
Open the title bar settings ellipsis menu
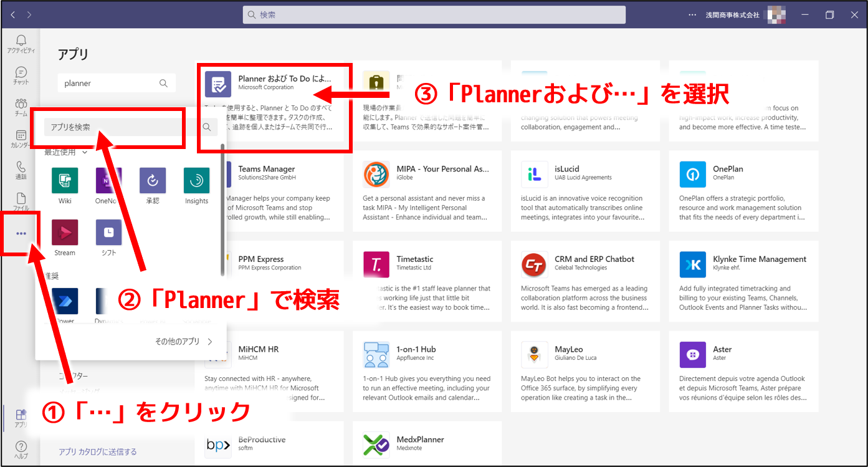click(692, 15)
